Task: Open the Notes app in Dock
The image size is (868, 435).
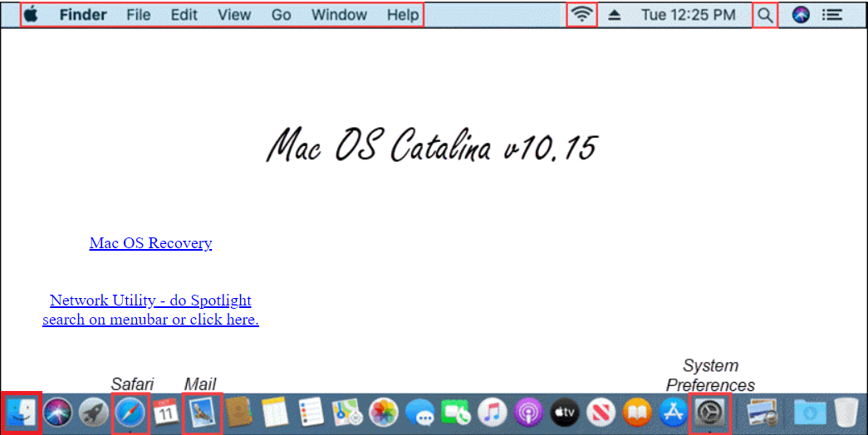Action: tap(275, 413)
